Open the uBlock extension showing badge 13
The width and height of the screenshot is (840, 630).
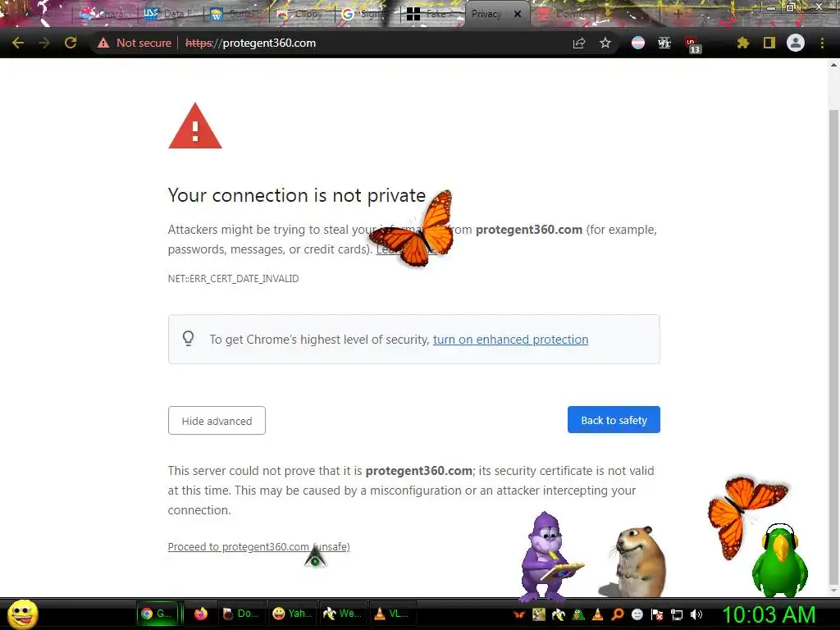[692, 44]
